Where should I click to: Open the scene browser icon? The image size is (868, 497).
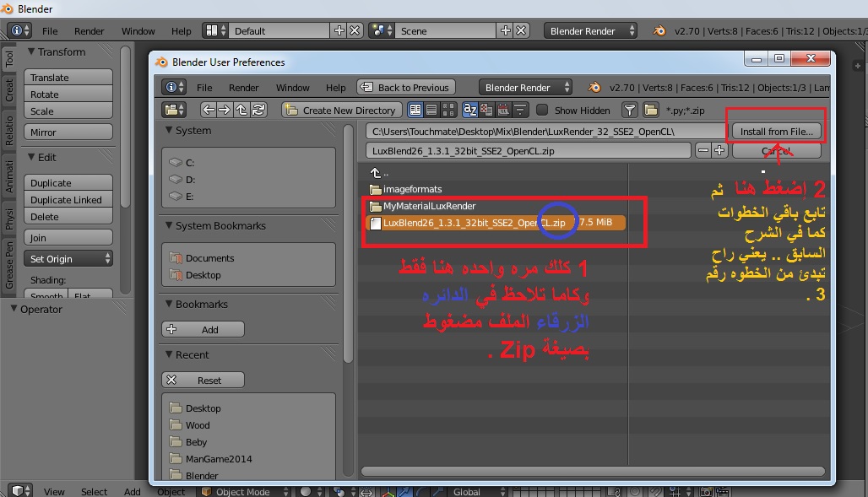pos(382,30)
